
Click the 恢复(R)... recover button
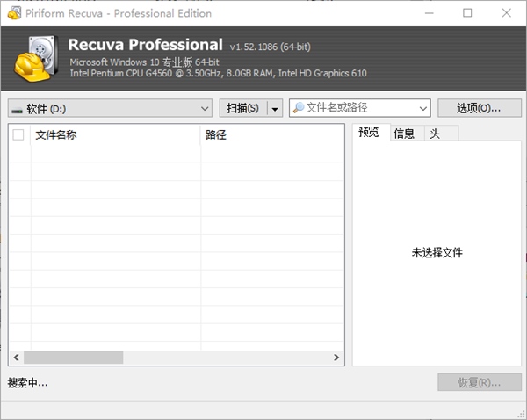click(480, 382)
